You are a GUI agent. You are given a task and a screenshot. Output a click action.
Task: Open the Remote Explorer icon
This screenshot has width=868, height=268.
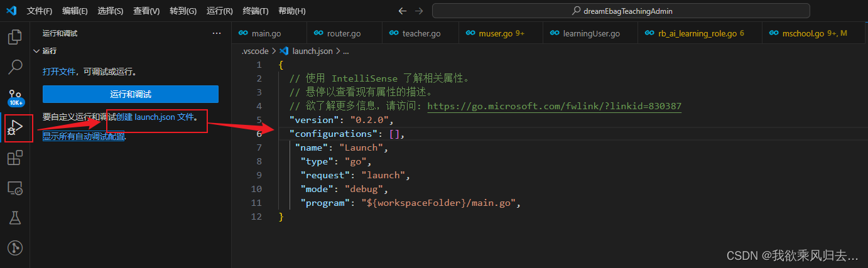coord(14,188)
